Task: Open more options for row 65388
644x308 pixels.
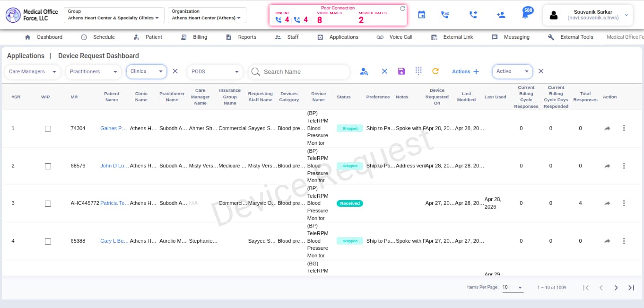Action: point(624,241)
